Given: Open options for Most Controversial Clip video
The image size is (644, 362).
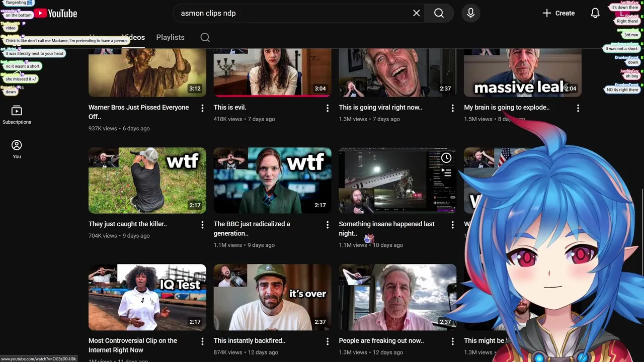Looking at the screenshot, I should coord(202,341).
